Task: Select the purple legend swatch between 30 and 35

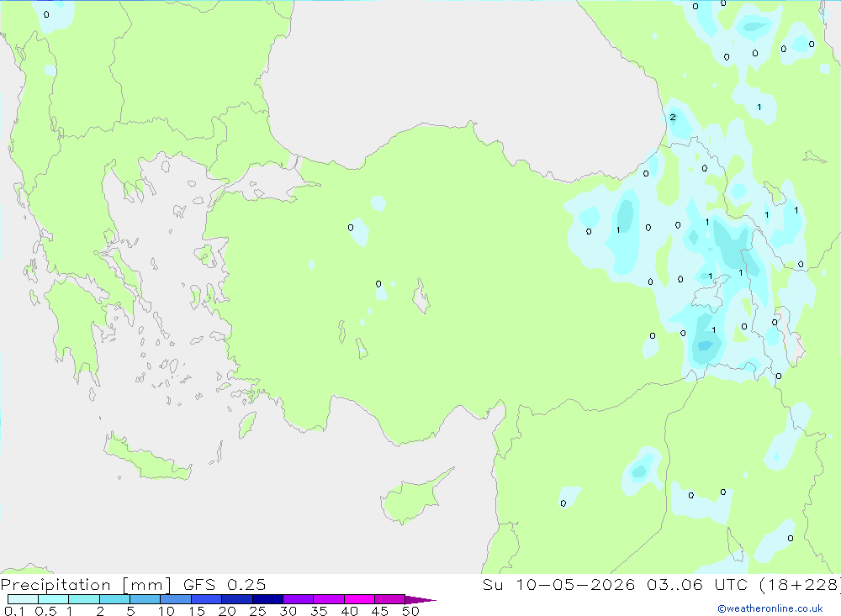Action: (x=299, y=599)
